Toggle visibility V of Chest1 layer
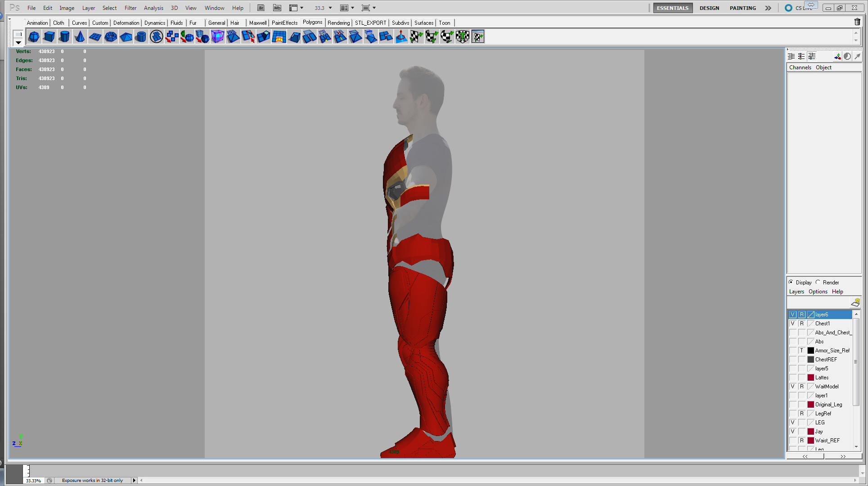 pyautogui.click(x=793, y=324)
